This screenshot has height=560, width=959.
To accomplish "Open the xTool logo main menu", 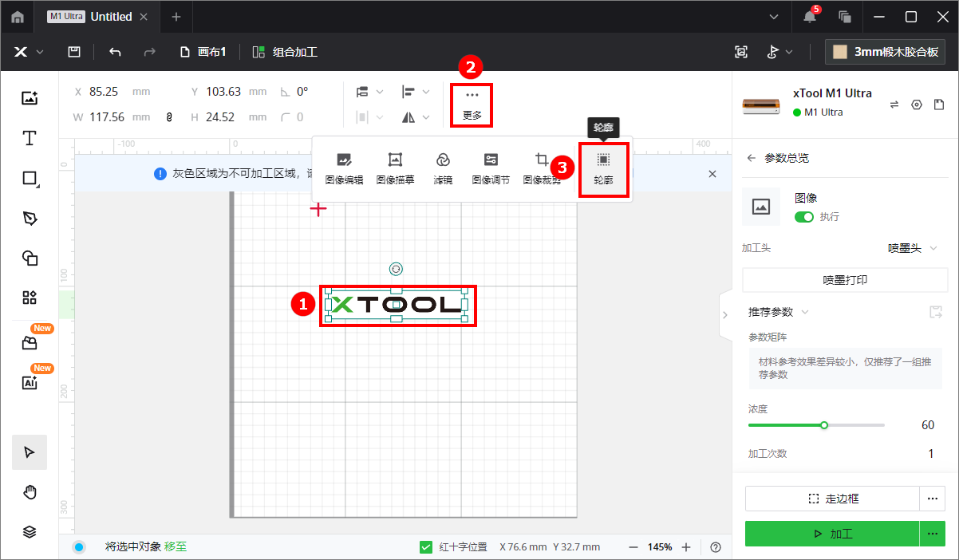I will (x=28, y=52).
